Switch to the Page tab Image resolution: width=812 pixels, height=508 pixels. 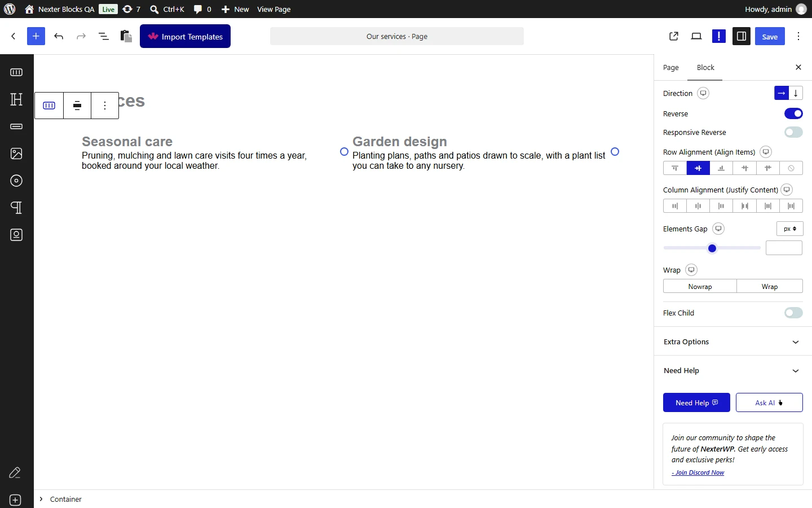(x=670, y=67)
